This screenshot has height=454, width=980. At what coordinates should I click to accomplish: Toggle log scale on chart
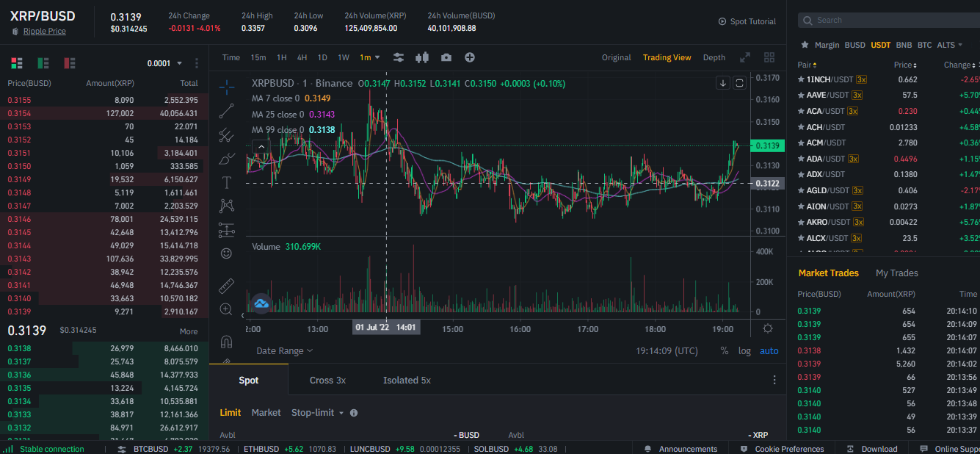tap(744, 351)
